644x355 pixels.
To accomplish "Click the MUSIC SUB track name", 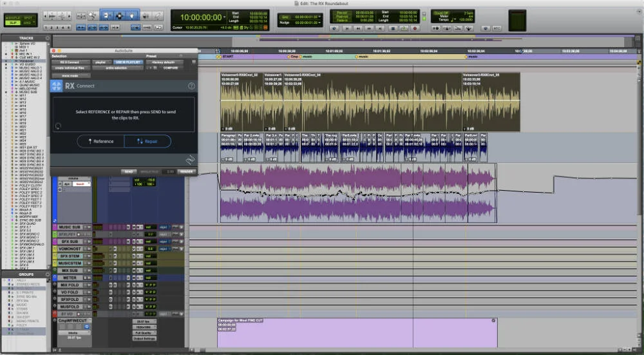I will point(70,227).
